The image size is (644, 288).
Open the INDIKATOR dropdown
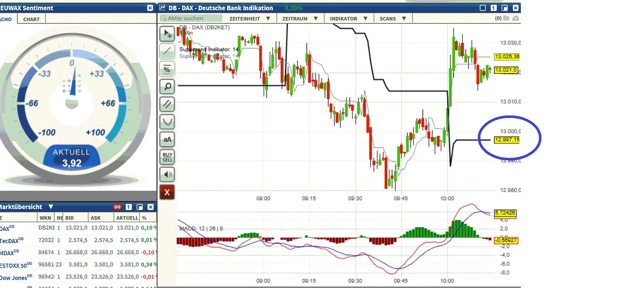click(x=349, y=19)
